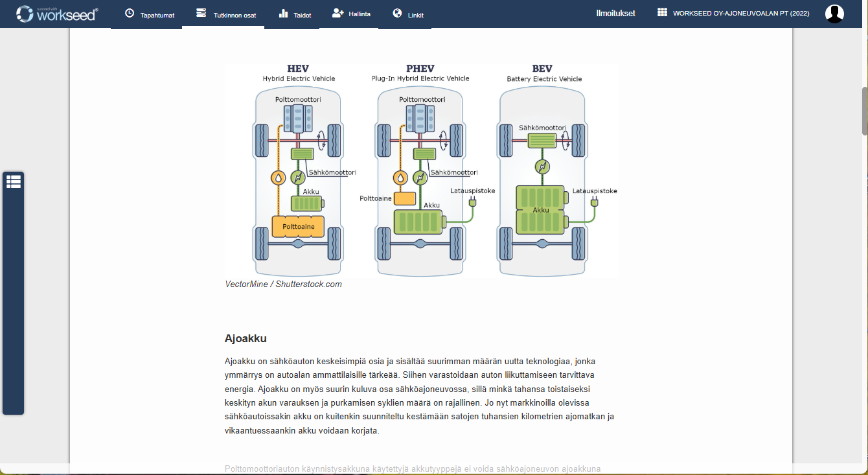
Task: Click the page vertical scrollbar thumb
Action: pos(865,110)
